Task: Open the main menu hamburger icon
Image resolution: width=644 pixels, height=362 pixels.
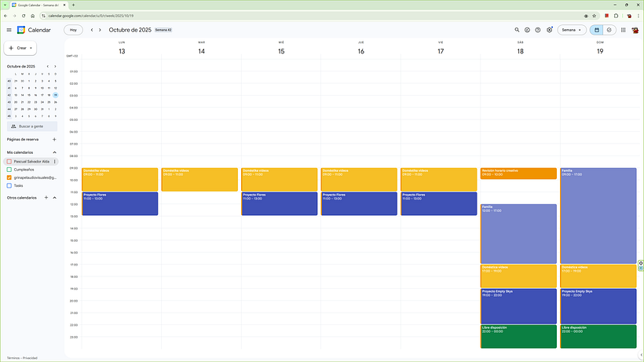Action: tap(9, 30)
